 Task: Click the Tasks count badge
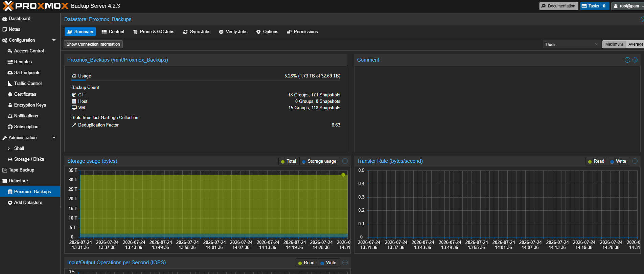604,6
